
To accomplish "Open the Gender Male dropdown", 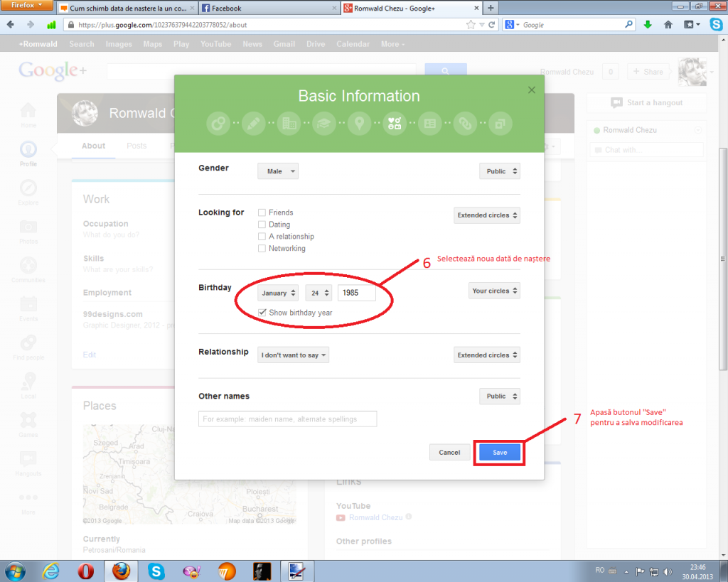I will [278, 171].
